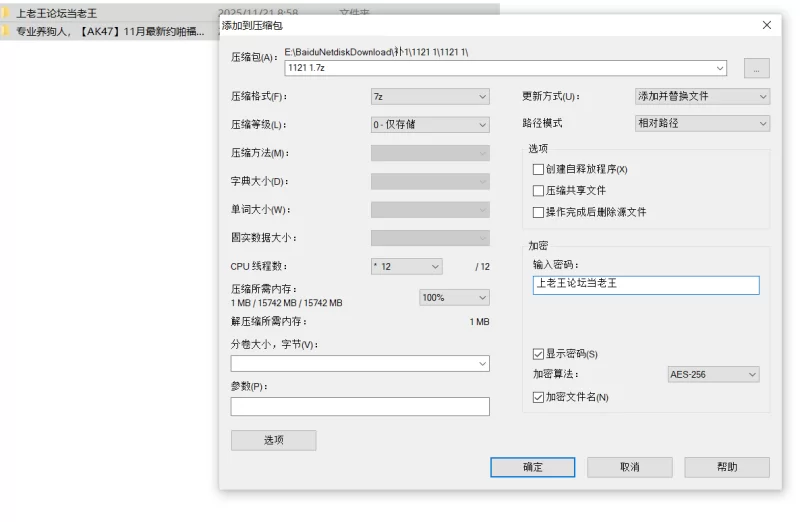Untick the 显示密码 checkbox
This screenshot has height=522, width=800.
[x=538, y=354]
